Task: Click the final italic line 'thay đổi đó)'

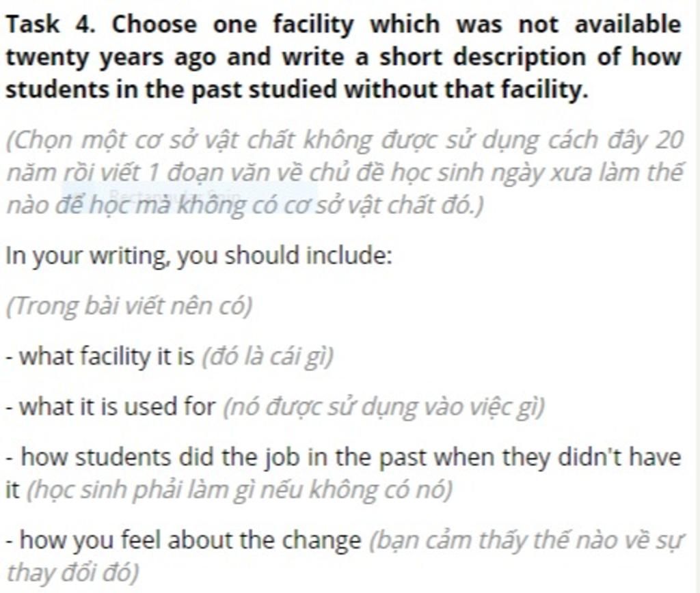Action: click(72, 573)
